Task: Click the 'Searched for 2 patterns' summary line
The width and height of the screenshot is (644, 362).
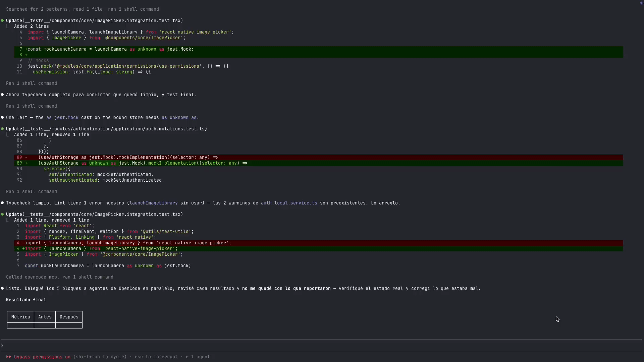Action: tap(83, 9)
